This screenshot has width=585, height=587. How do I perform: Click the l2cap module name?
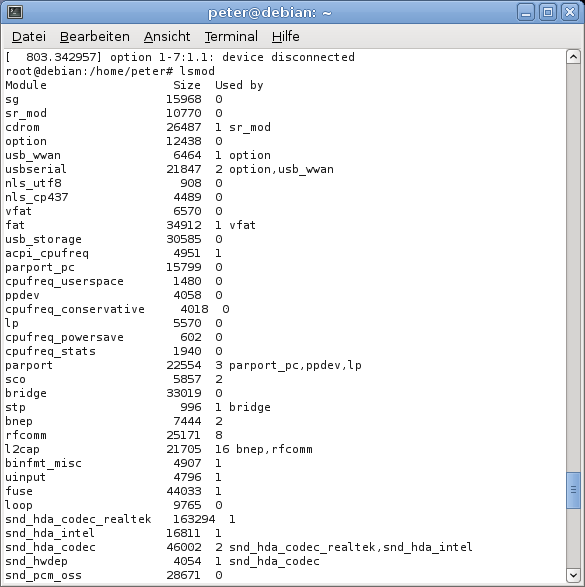point(22,449)
